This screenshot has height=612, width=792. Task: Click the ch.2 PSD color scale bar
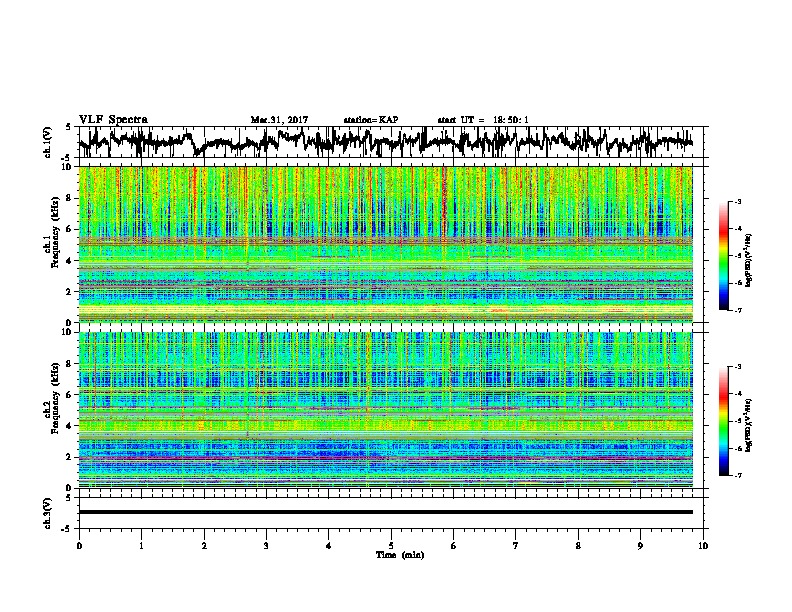[723, 421]
